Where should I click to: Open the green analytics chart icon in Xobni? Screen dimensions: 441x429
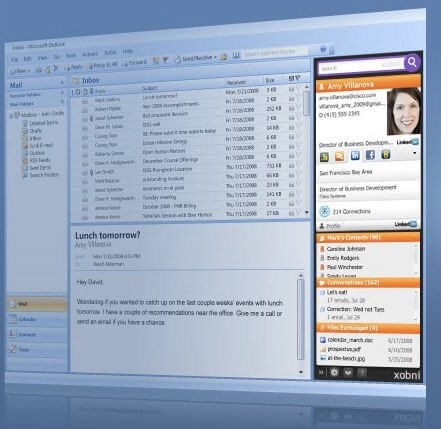coord(324,156)
